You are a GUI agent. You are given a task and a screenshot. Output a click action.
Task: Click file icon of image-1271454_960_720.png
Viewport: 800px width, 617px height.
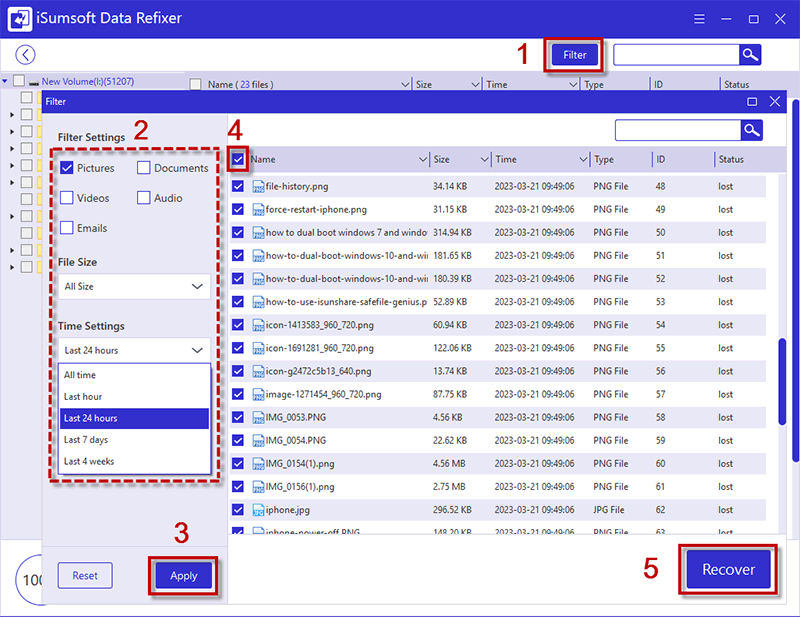tap(258, 394)
